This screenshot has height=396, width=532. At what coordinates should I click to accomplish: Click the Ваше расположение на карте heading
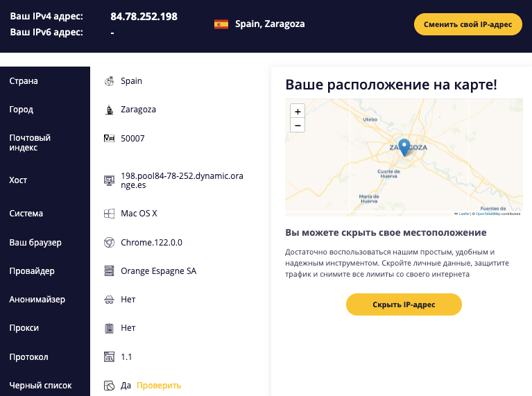click(x=391, y=85)
